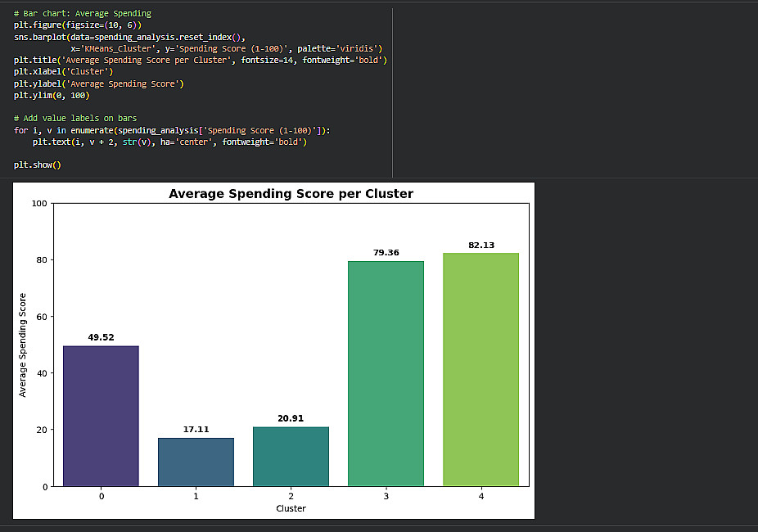Click the 82.13 value label
Image resolution: width=758 pixels, height=532 pixels.
click(x=481, y=246)
